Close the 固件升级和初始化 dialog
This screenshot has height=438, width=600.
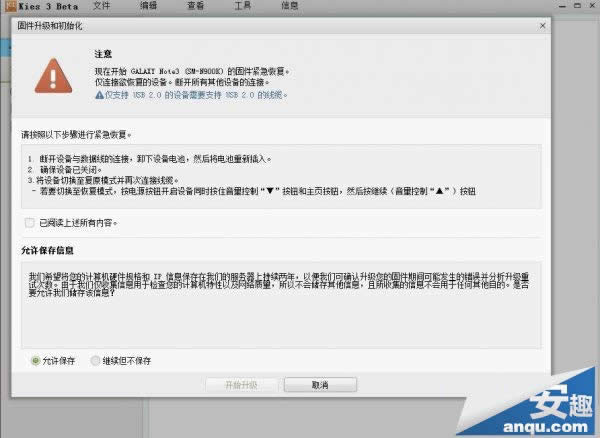(542, 26)
